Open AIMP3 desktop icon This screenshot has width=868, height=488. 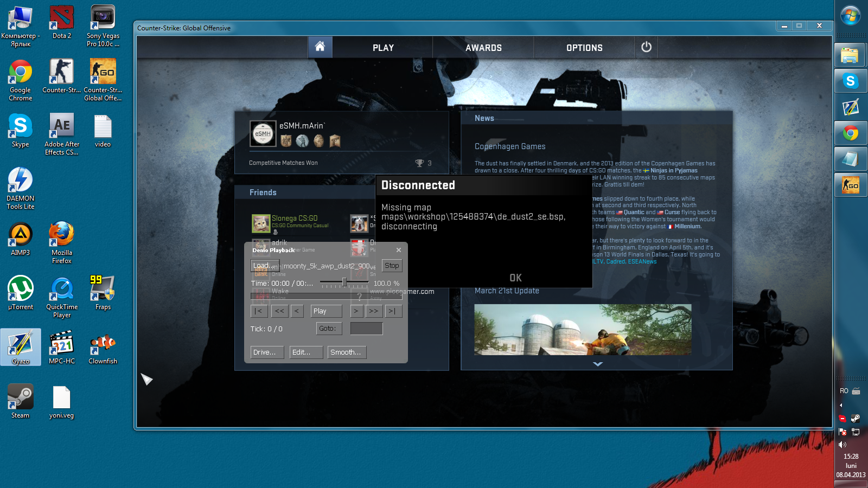[x=21, y=239]
